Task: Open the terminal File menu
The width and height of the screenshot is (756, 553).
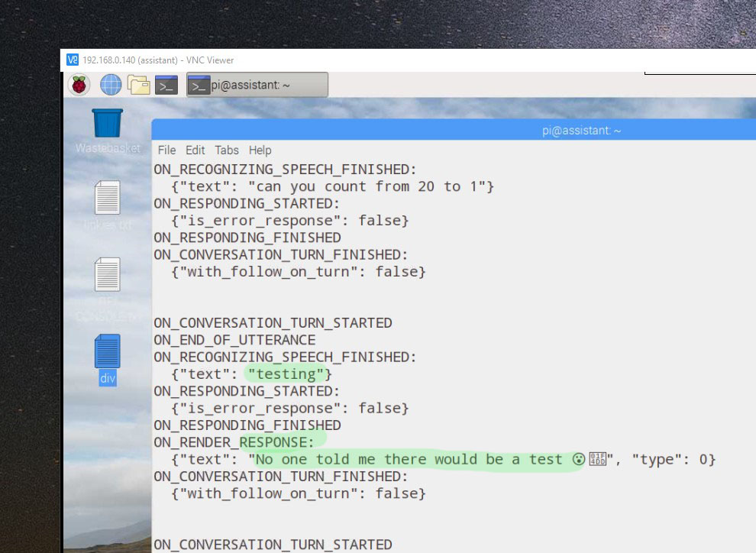Action: pyautogui.click(x=166, y=150)
